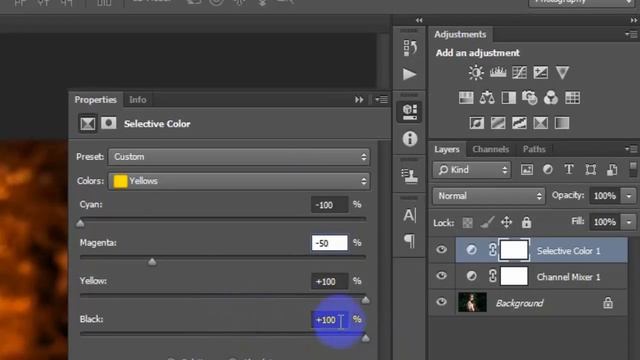The height and width of the screenshot is (360, 640).
Task: Click the Magenta value field
Action: pyautogui.click(x=329, y=243)
